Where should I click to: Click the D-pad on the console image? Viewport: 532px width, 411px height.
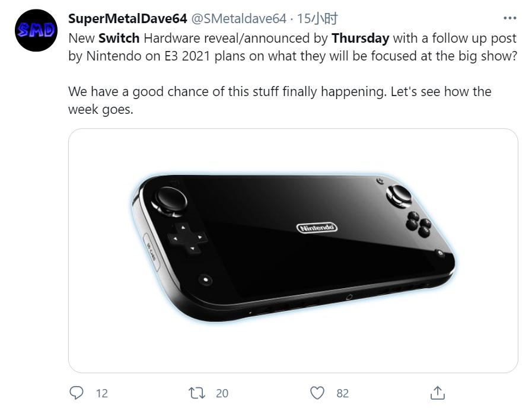[187, 238]
